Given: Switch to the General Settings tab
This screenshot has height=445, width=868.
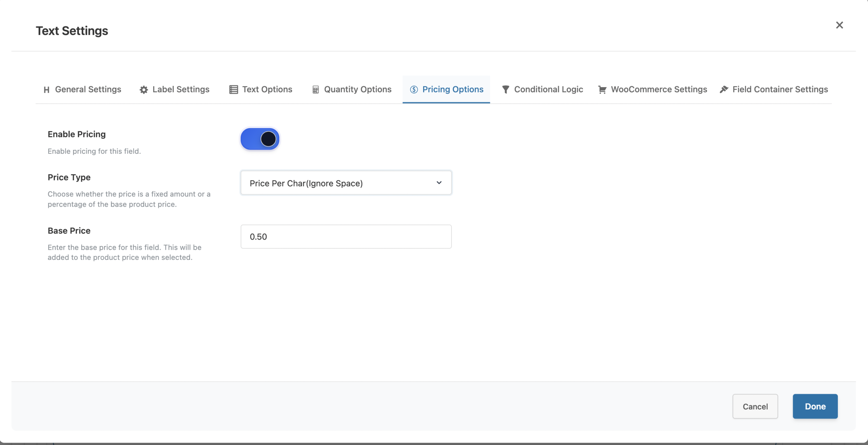Looking at the screenshot, I should click(x=88, y=89).
